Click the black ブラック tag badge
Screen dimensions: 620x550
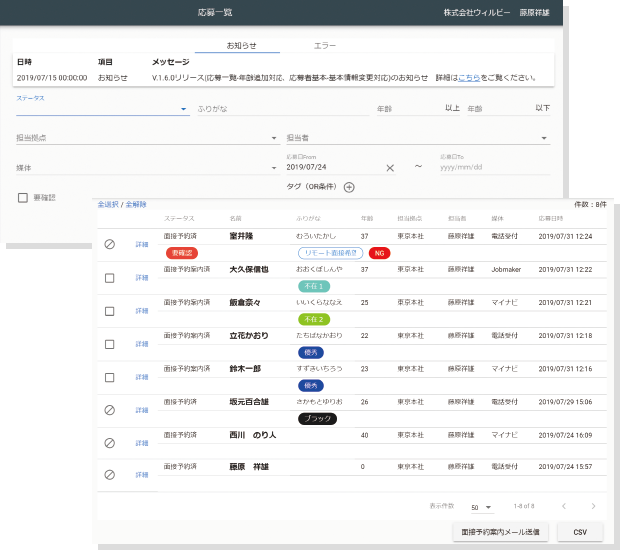coord(319,418)
